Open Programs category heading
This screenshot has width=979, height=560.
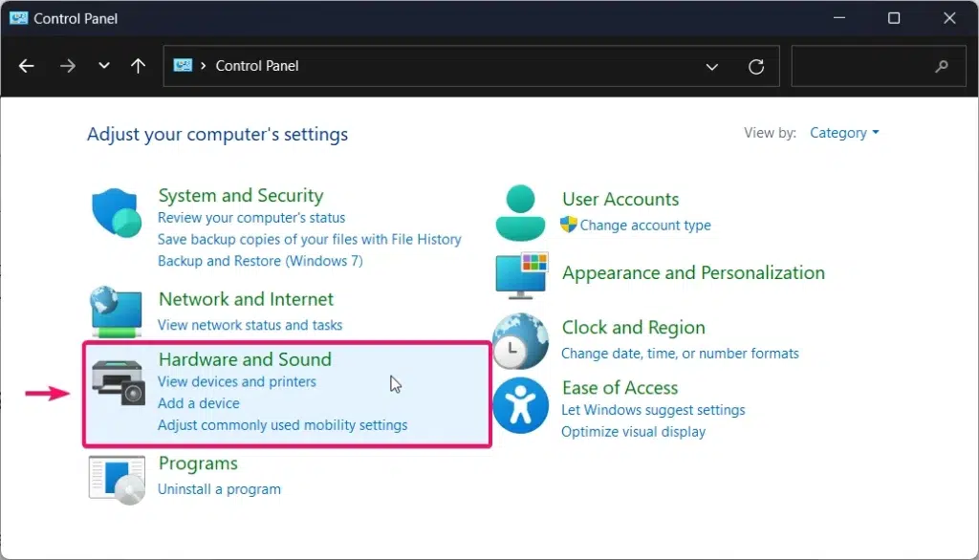198,463
